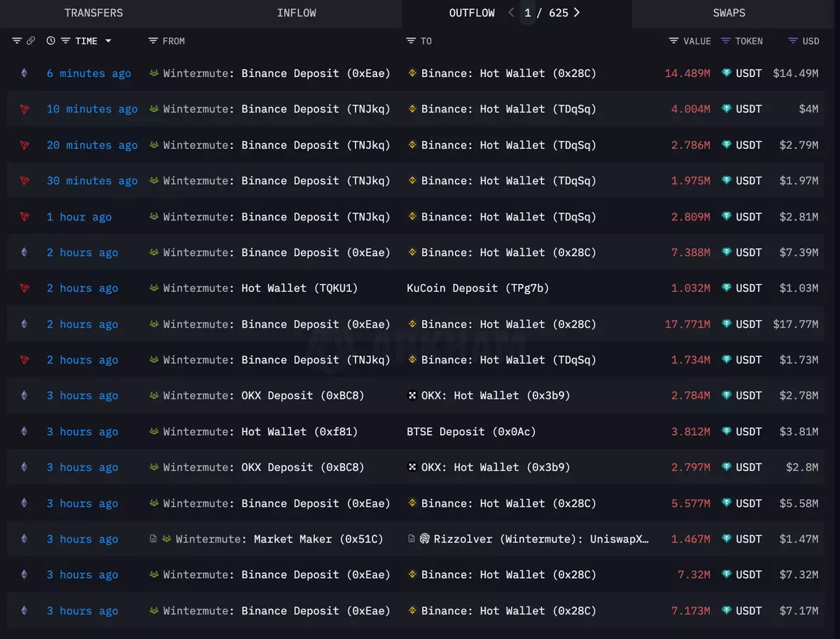840x639 pixels.
Task: Click the Ethereum icon on the 6 minutes ago row
Action: point(24,73)
